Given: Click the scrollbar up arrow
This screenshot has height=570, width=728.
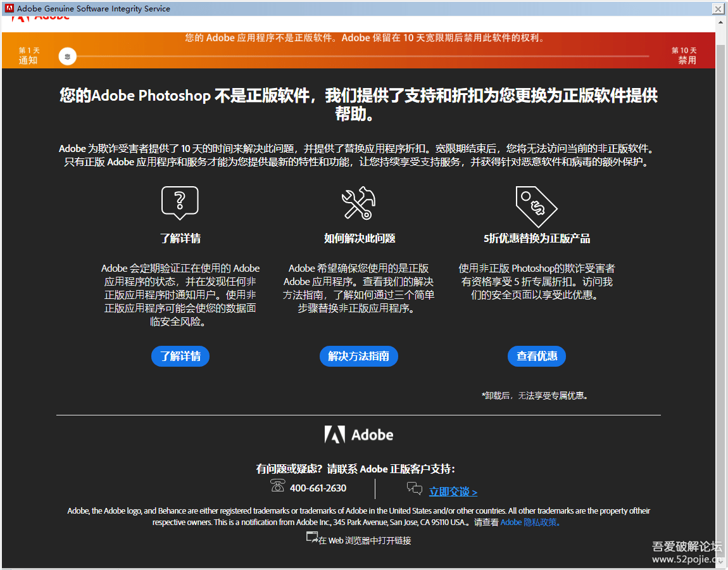Looking at the screenshot, I should pyautogui.click(x=720, y=22).
